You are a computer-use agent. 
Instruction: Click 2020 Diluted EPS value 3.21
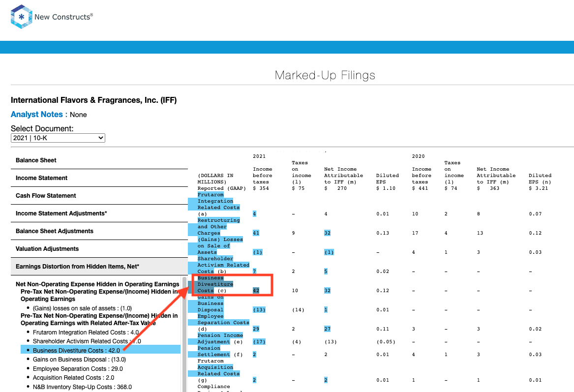click(539, 188)
